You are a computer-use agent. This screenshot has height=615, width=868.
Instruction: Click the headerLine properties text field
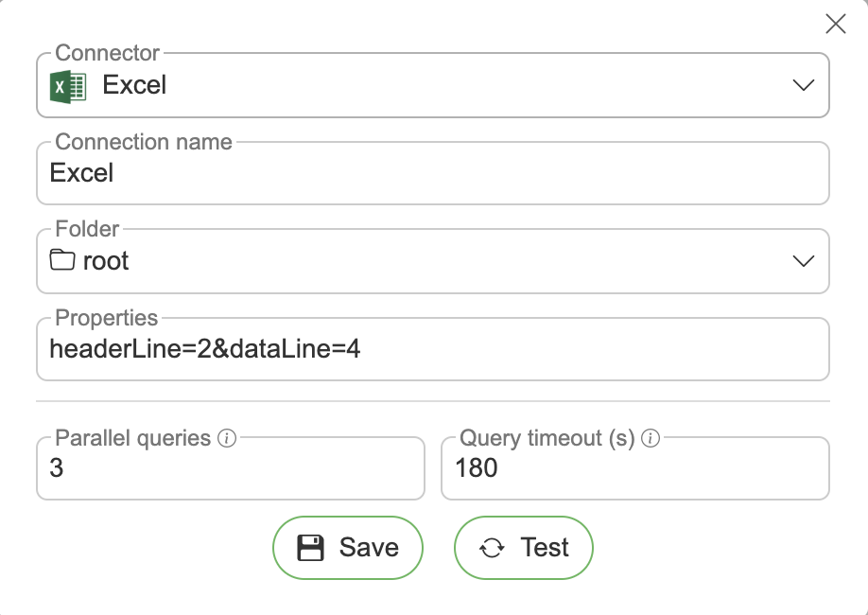tap(432, 350)
